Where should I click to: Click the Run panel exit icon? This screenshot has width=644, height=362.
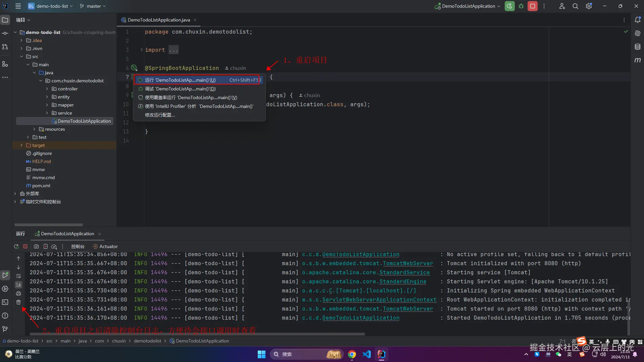45,246
